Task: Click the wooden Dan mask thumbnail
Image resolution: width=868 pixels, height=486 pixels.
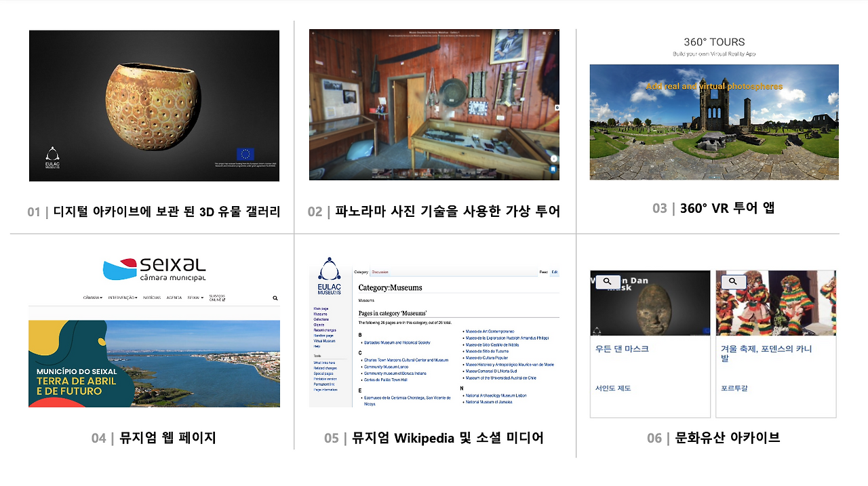Action: click(x=650, y=303)
